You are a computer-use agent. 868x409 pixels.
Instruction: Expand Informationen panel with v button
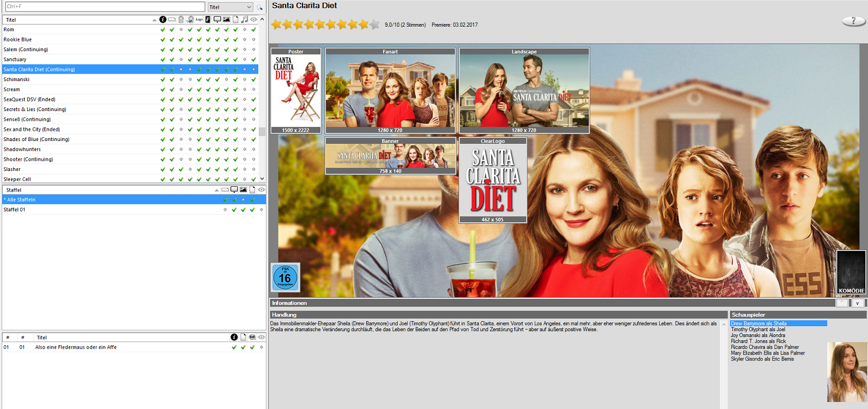(x=857, y=303)
